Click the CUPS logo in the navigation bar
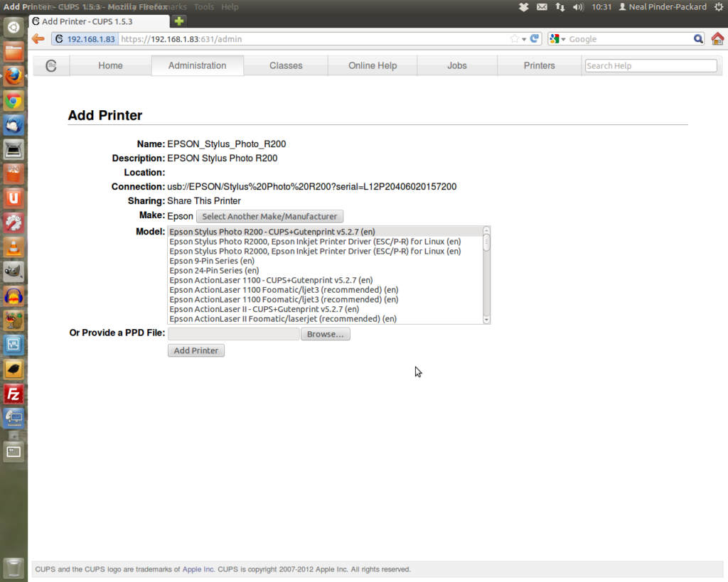Screen dimensions: 728x582 51,66
